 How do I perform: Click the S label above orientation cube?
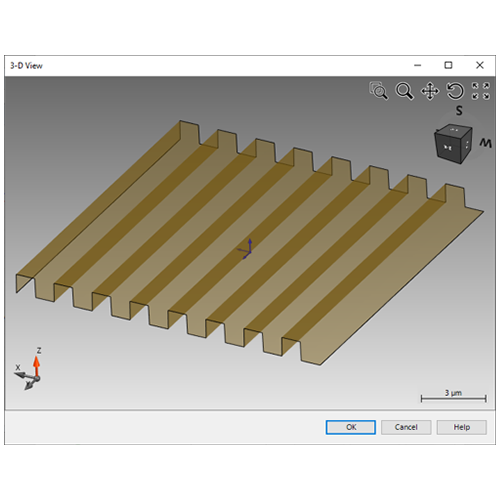tap(459, 111)
